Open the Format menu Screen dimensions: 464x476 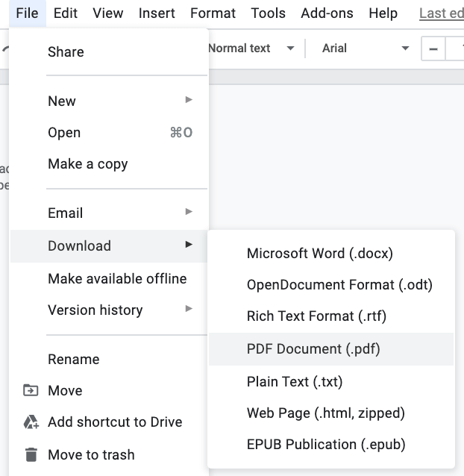(x=213, y=13)
